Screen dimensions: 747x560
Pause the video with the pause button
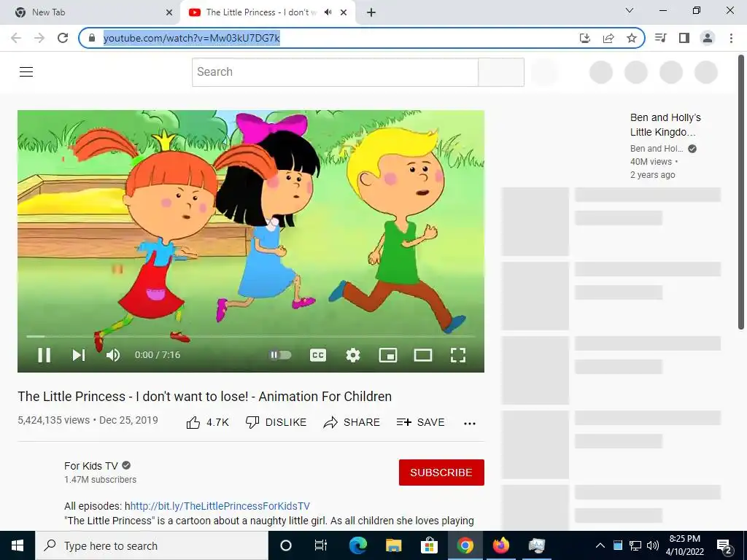point(44,355)
